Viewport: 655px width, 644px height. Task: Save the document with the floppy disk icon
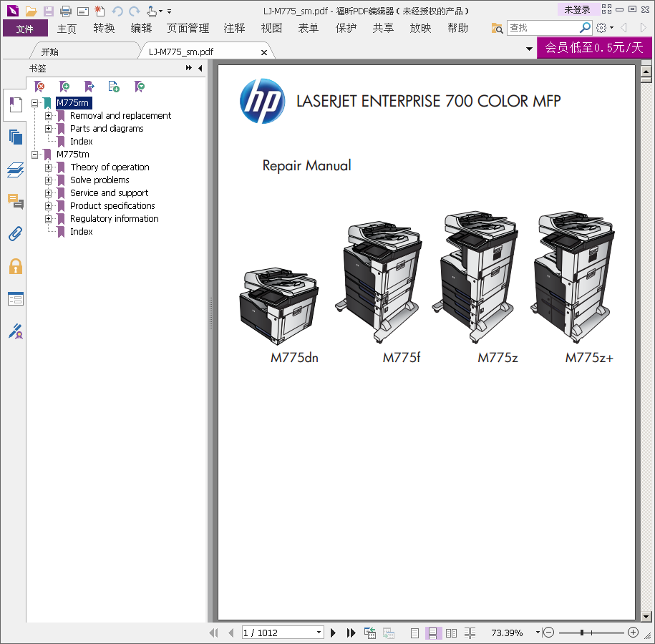tap(49, 11)
